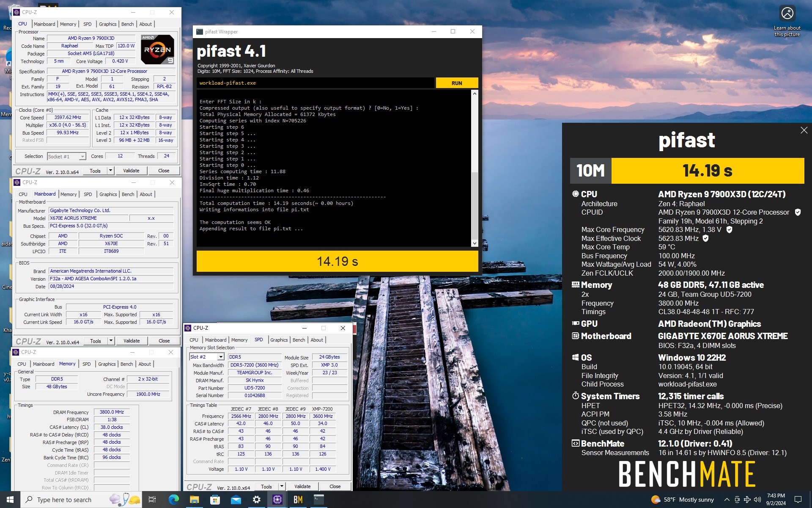Click the GPU icon in BenchMate panel
Screen dimensions: 812x508
[x=575, y=323]
